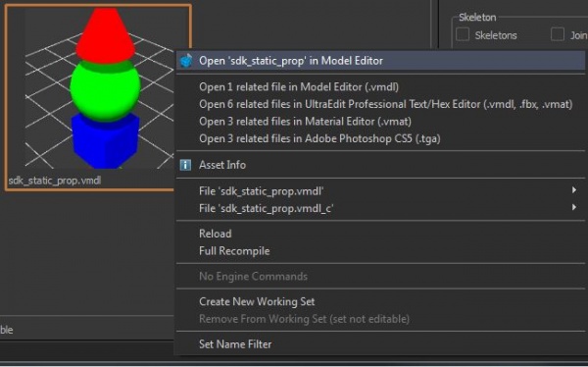Choose Asset Info from the context menu
Viewport: 588px width, 367px height.
pos(380,165)
